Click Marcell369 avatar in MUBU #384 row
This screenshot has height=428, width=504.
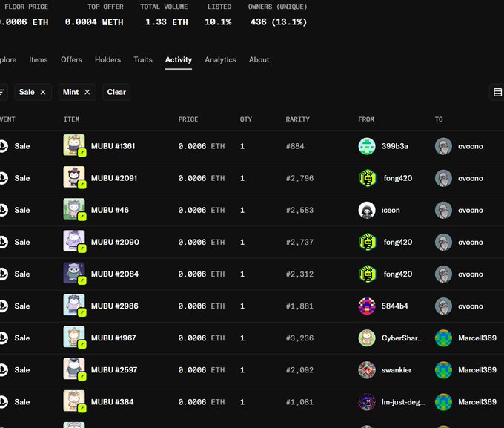pos(443,402)
